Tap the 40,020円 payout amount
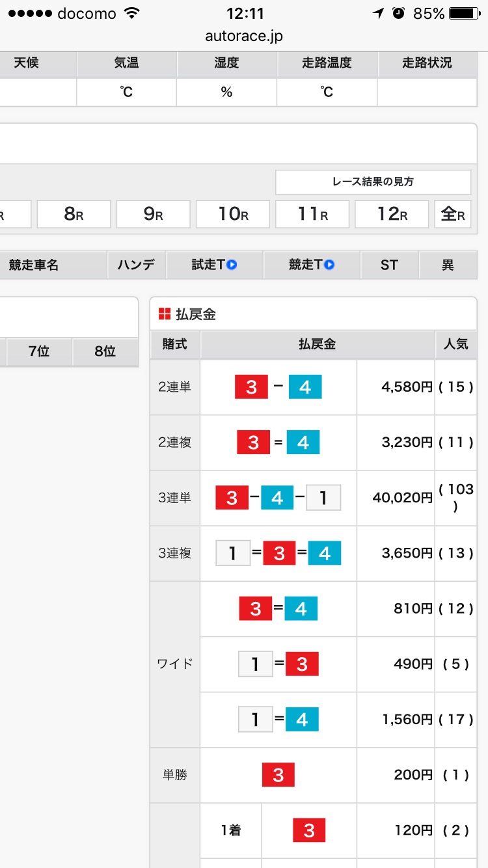 point(402,498)
